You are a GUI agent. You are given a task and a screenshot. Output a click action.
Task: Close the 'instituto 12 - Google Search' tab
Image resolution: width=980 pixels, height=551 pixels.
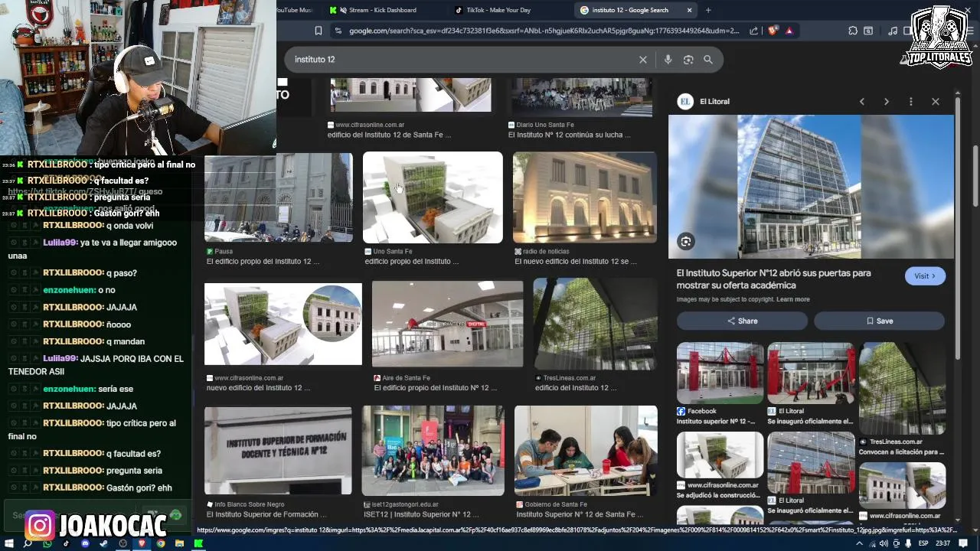click(689, 10)
